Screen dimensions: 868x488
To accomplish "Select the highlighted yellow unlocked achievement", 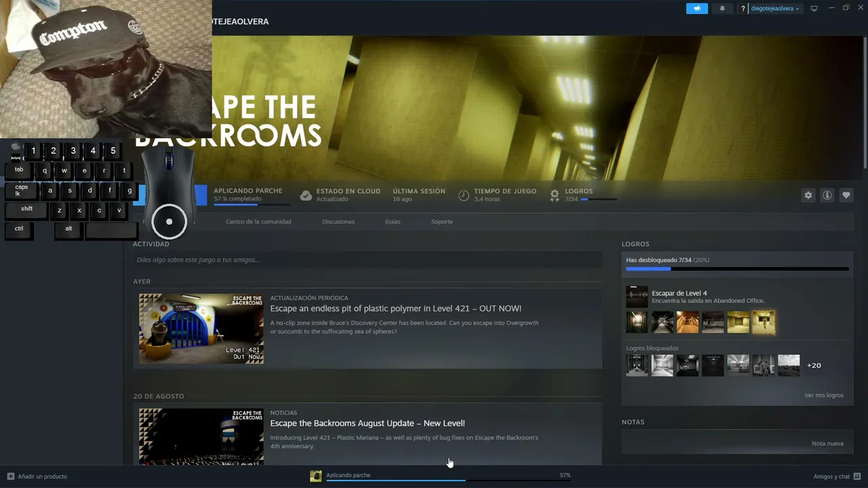I will click(764, 322).
